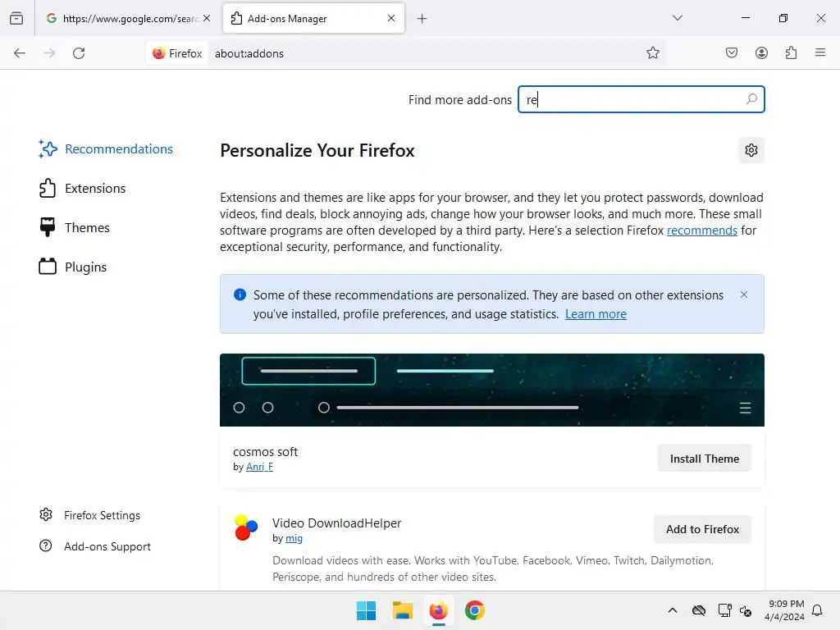Open Themes category in sidebar

[x=75, y=228]
